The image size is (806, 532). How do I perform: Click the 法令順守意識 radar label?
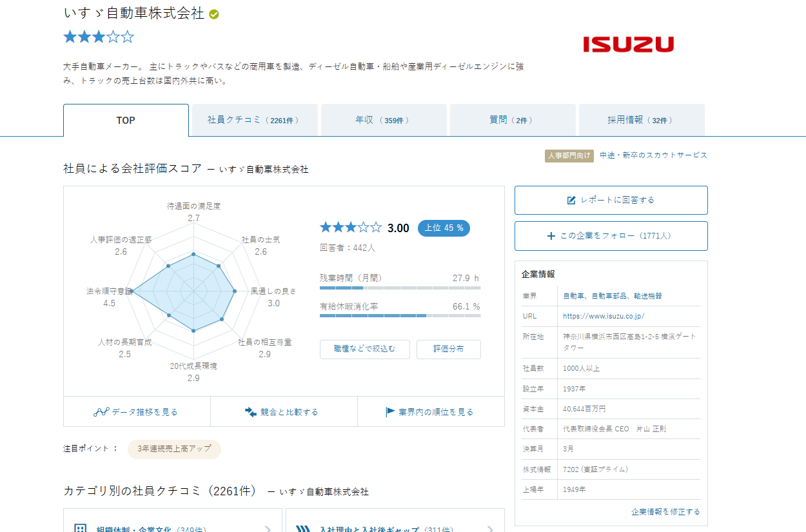110,291
